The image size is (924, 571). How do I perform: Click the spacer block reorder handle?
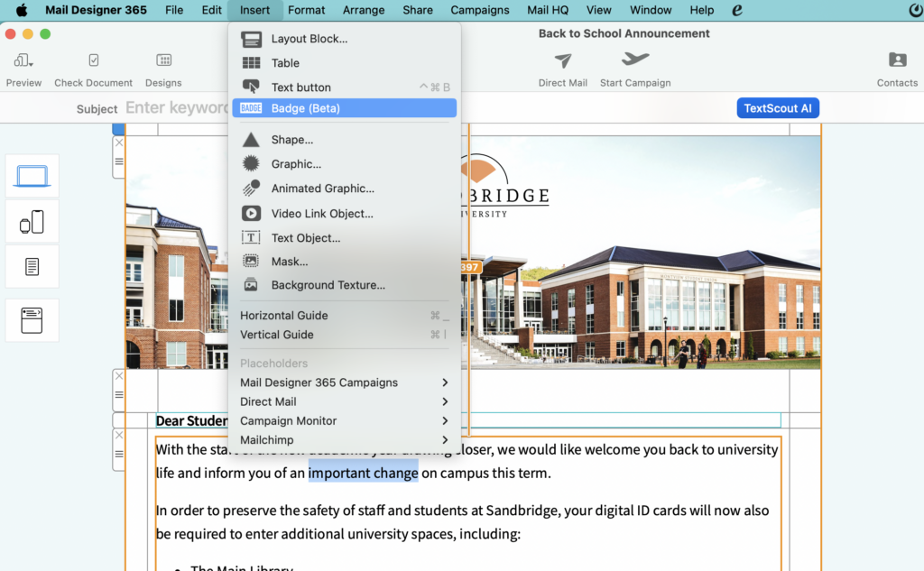(x=119, y=395)
